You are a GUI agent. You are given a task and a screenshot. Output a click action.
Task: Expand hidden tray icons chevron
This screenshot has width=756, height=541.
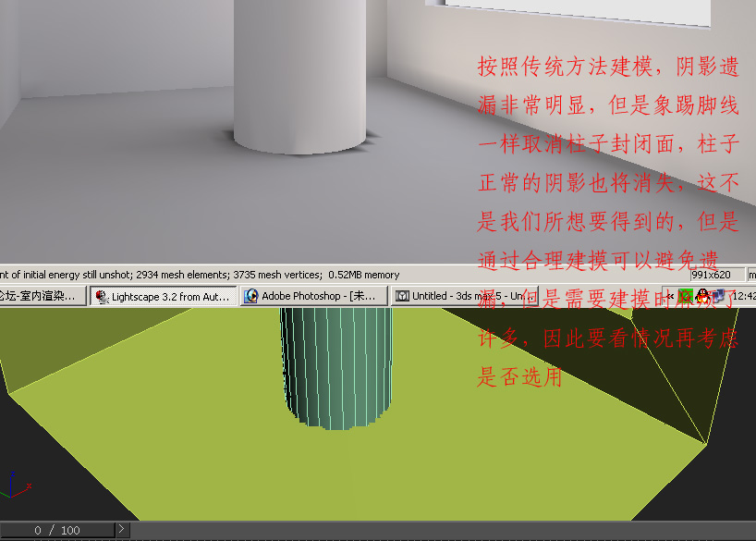coord(670,296)
